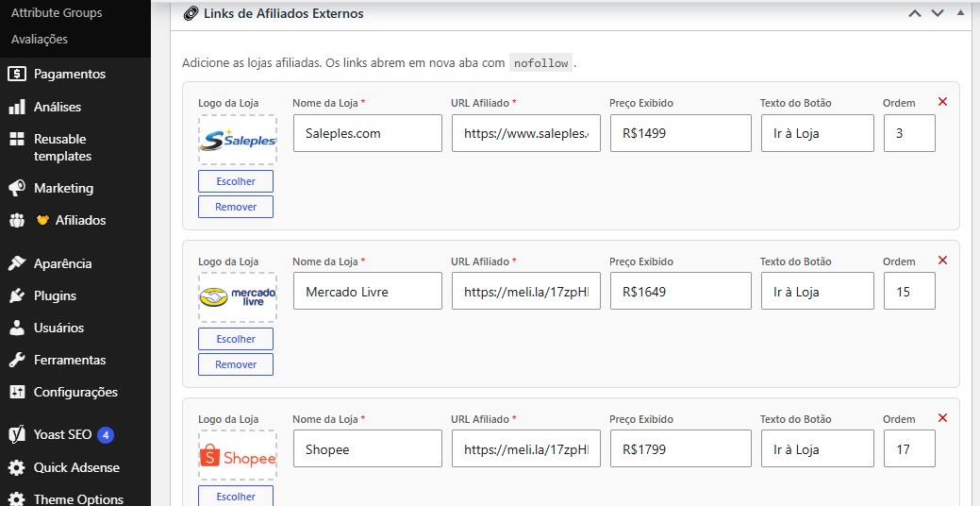
Task: Open Avaliações submenu item
Action: pyautogui.click(x=40, y=39)
